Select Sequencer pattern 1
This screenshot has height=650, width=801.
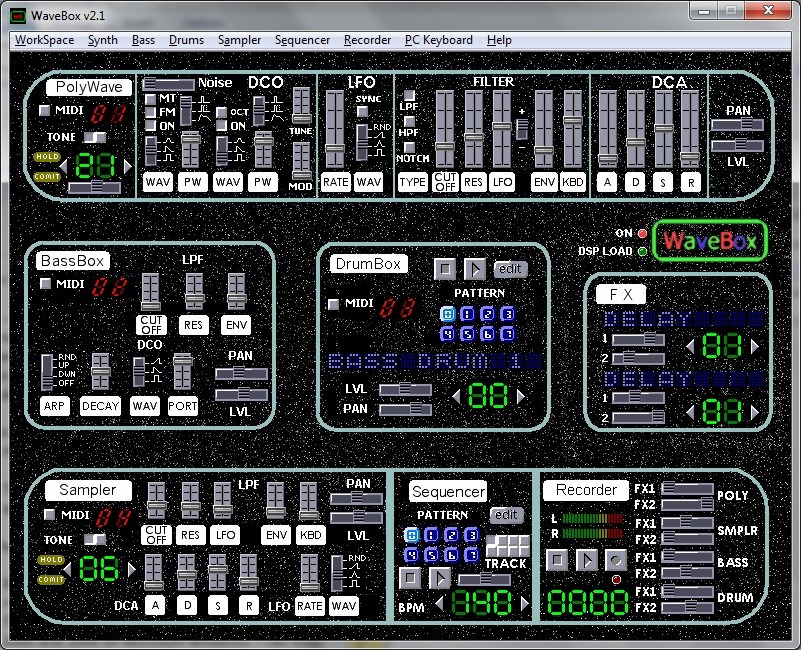point(432,535)
